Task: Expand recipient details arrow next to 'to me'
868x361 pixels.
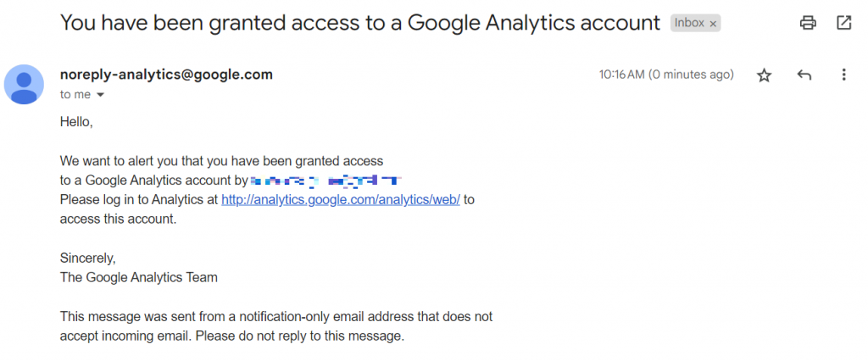Action: tap(101, 95)
